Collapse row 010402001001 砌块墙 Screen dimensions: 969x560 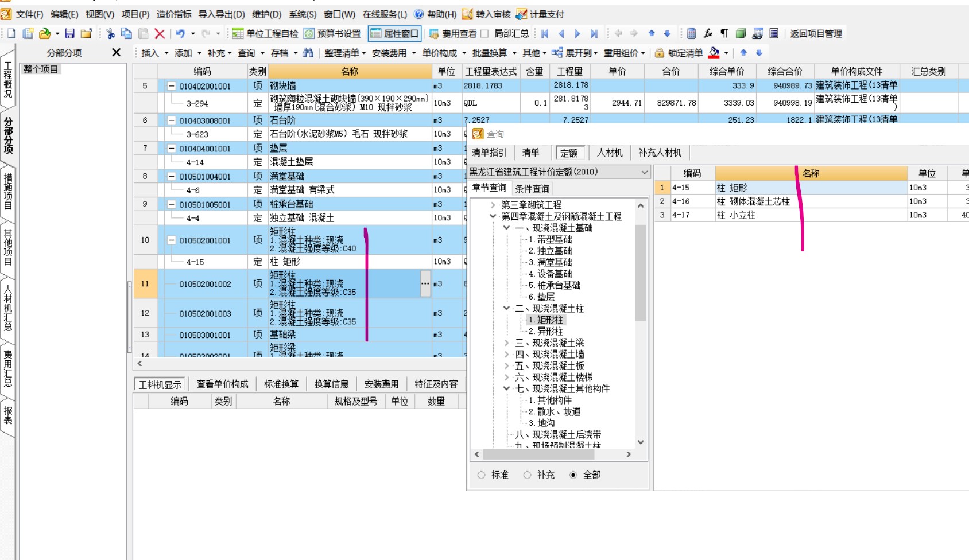[x=171, y=86]
